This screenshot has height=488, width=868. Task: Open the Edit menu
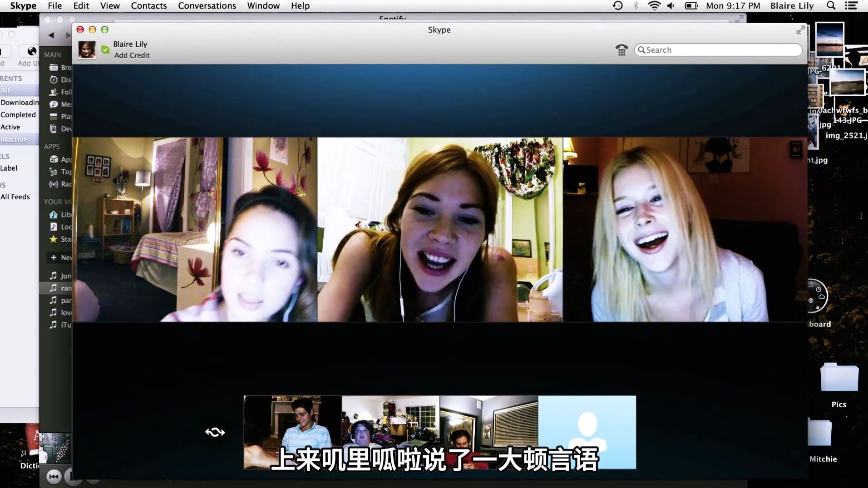coord(81,6)
